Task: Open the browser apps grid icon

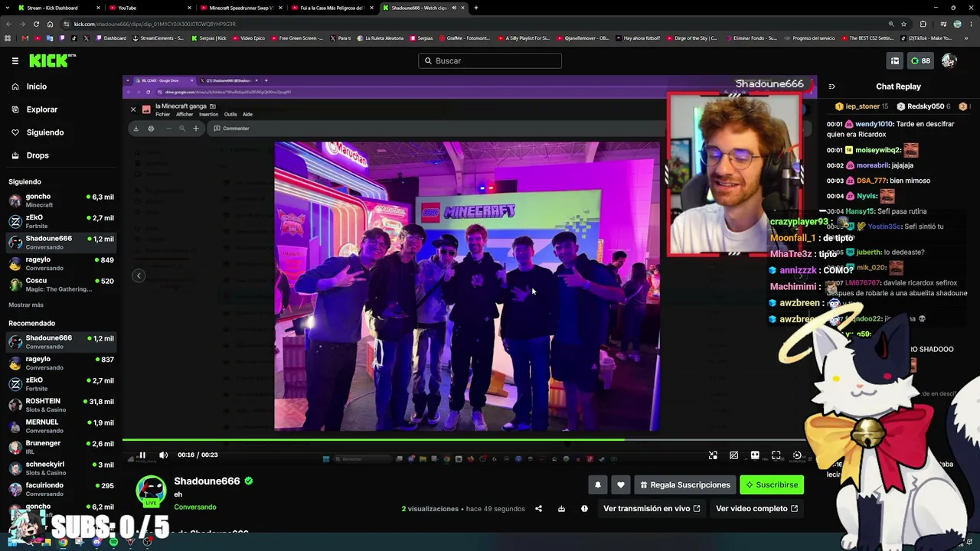Action: (8, 38)
